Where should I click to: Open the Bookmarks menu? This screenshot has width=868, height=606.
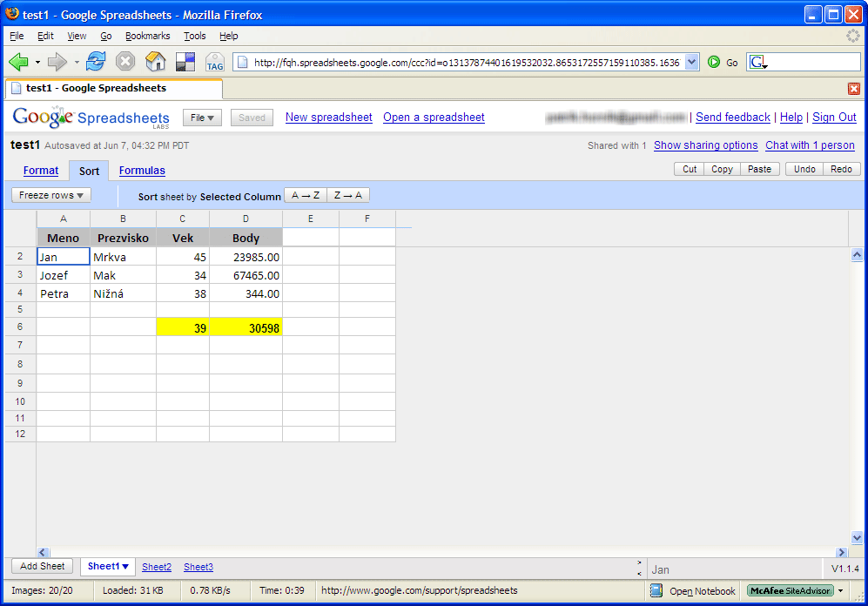click(147, 36)
